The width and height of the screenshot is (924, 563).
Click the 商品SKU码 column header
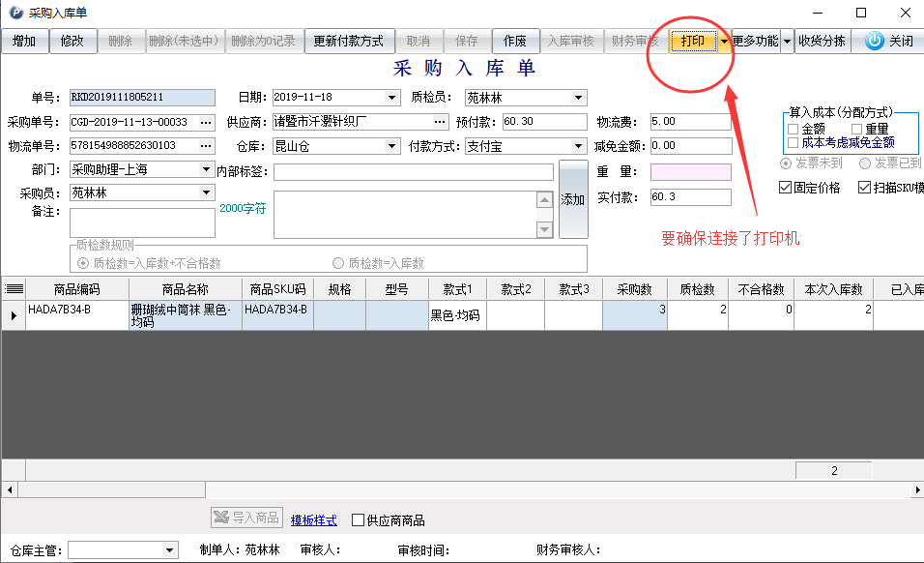coord(277,289)
